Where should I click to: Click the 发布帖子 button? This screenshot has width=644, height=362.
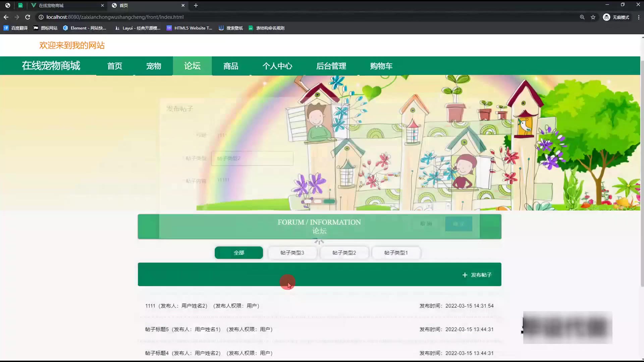point(477,275)
